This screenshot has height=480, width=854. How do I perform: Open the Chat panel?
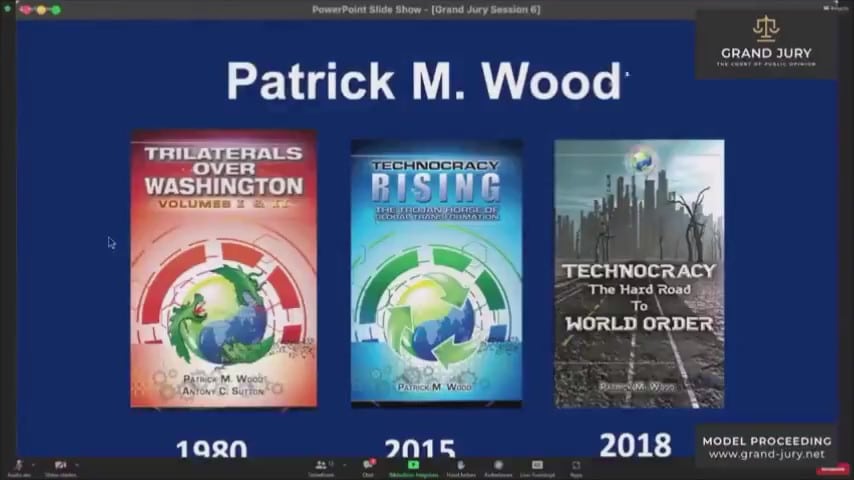coord(368,466)
